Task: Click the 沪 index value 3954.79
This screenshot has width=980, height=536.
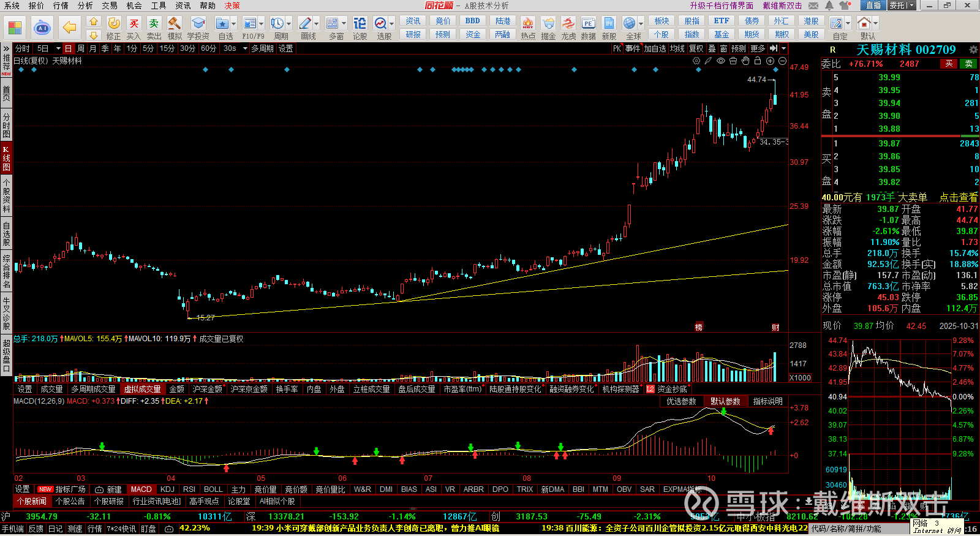Action: (x=42, y=516)
